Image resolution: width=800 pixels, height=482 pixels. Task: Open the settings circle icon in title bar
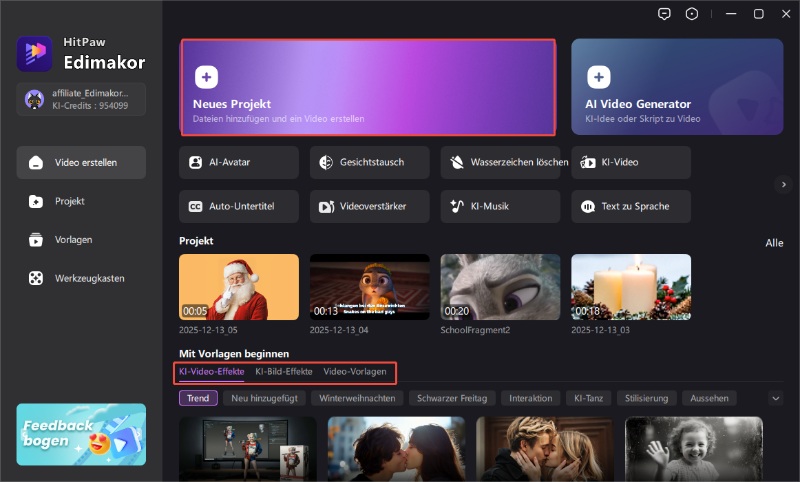click(692, 14)
